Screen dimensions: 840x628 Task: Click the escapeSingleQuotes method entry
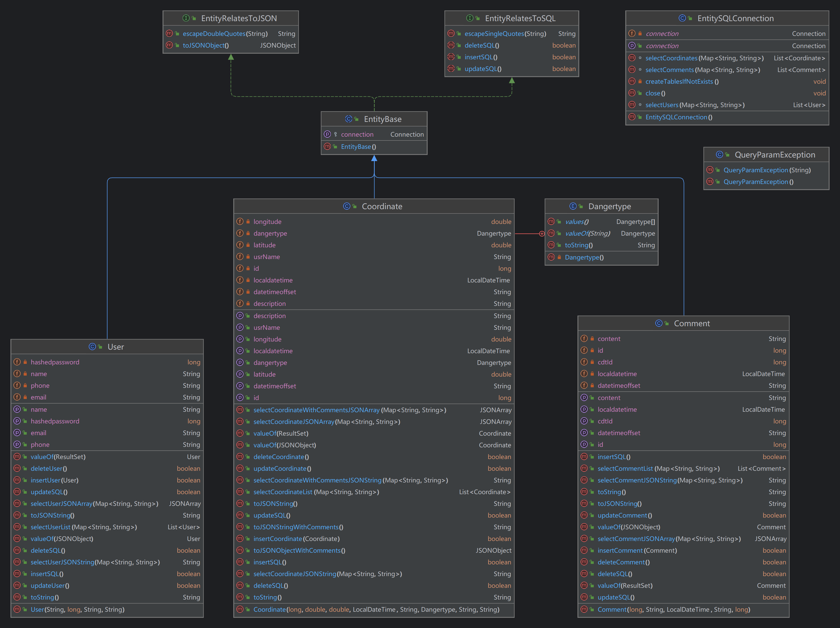coord(494,33)
